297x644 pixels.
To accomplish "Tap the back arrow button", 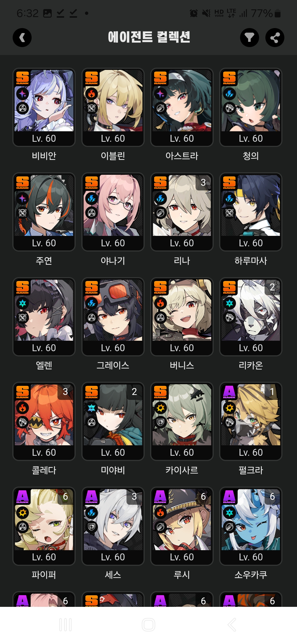I will 22,37.
